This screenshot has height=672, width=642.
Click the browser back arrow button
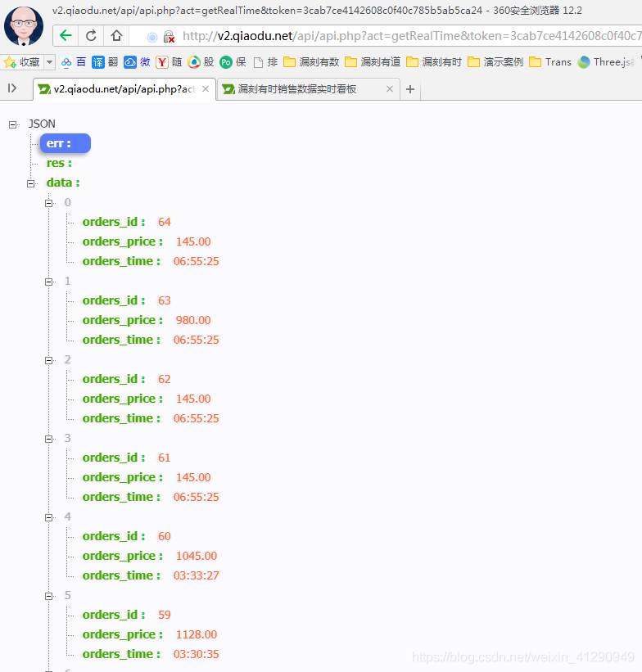coord(66,35)
